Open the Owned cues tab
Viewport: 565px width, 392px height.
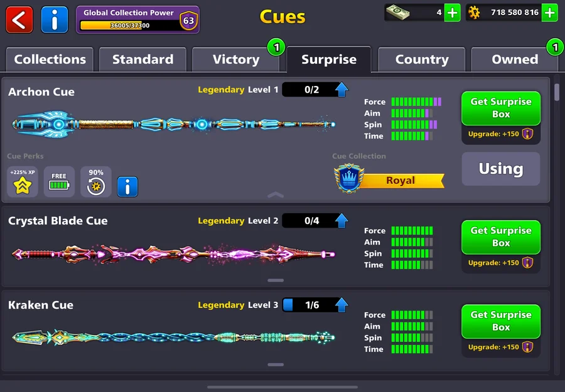515,60
